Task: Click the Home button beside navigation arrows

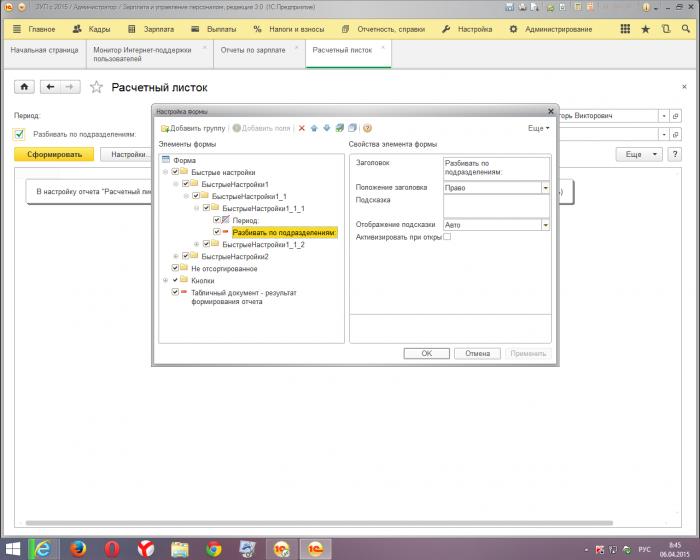Action: coord(25,87)
